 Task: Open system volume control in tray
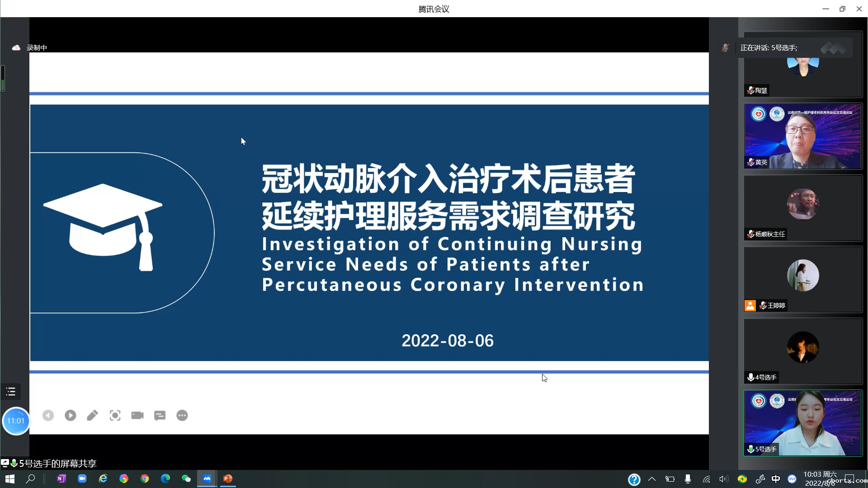point(723,479)
